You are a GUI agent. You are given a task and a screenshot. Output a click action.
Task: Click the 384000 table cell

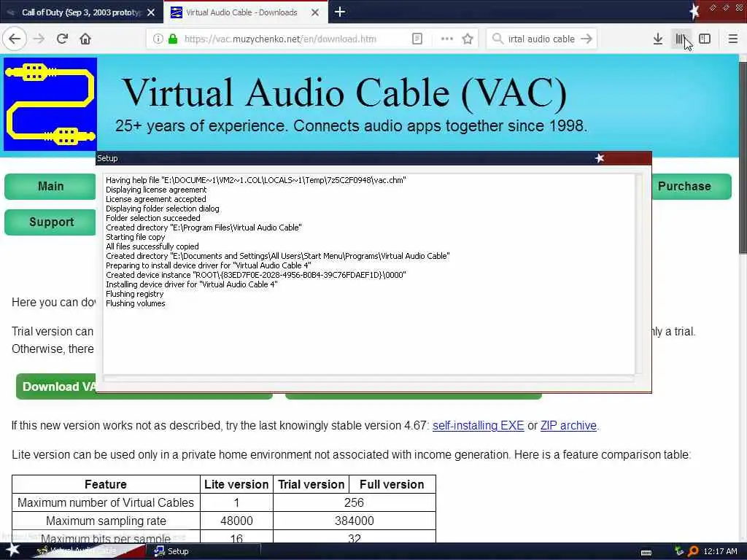(354, 521)
